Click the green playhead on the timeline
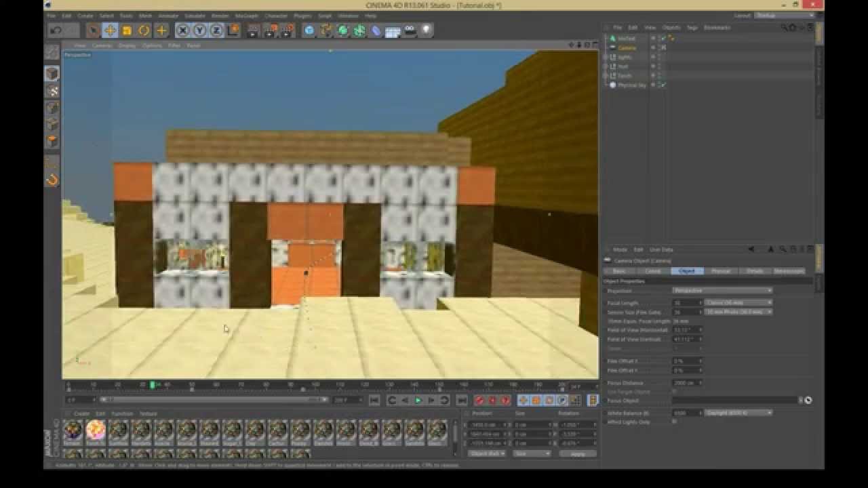This screenshot has width=868, height=488. coord(153,385)
